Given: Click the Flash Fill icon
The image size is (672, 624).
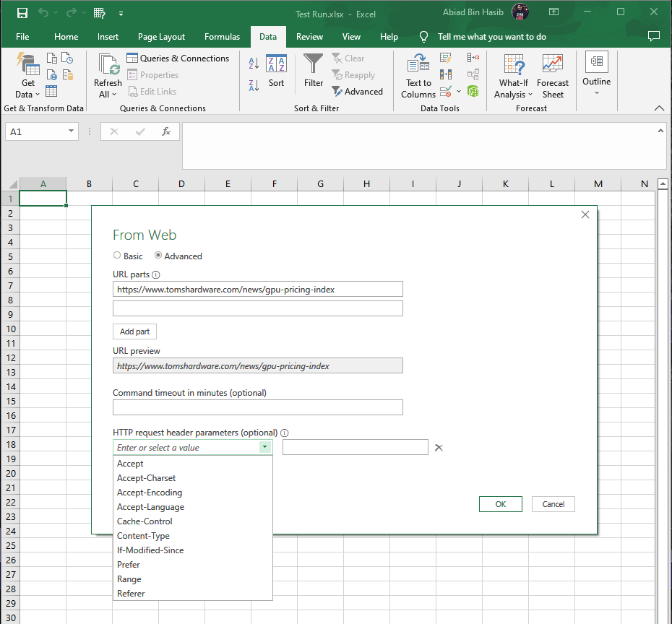Looking at the screenshot, I should (x=446, y=58).
